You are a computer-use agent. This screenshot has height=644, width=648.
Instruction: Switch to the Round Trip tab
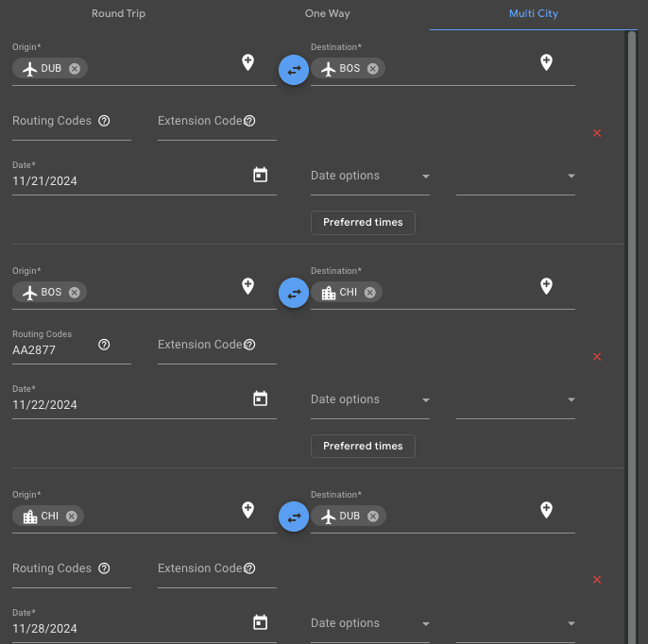(118, 14)
